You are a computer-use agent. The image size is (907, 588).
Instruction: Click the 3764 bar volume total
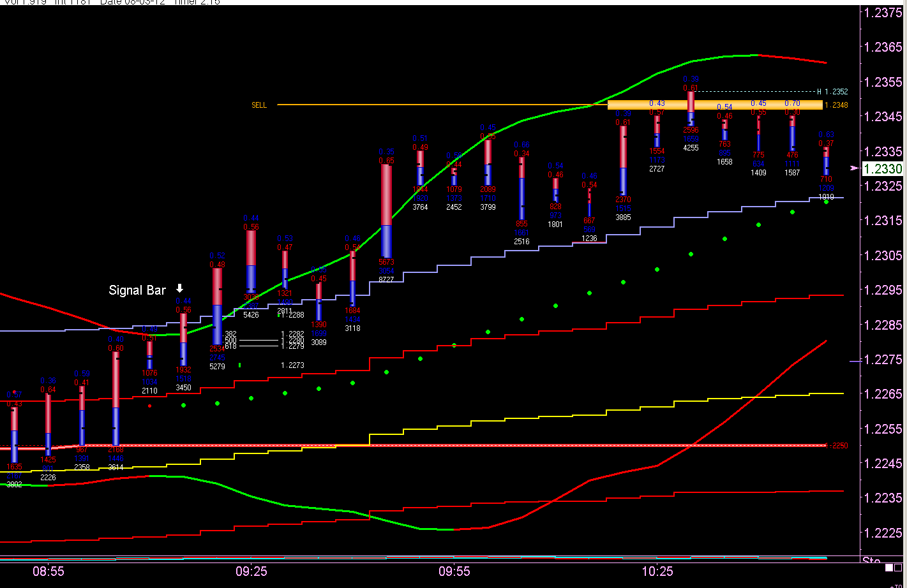[x=420, y=207]
